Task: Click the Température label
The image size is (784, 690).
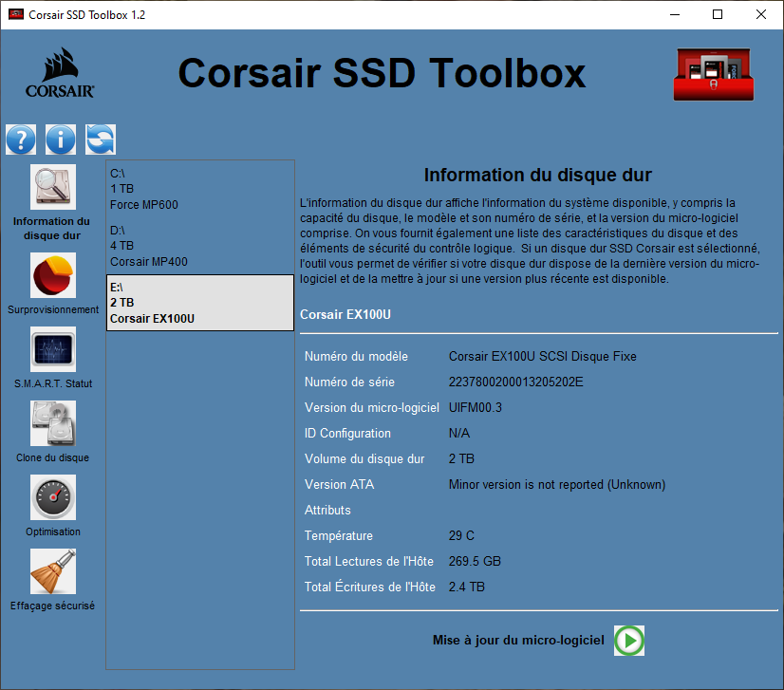Action: tap(339, 535)
